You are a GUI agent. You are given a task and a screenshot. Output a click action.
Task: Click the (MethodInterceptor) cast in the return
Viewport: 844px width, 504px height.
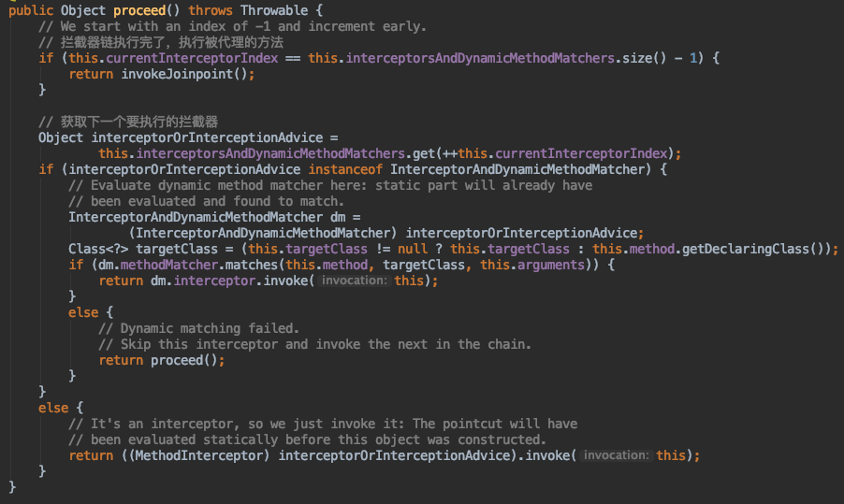199,455
